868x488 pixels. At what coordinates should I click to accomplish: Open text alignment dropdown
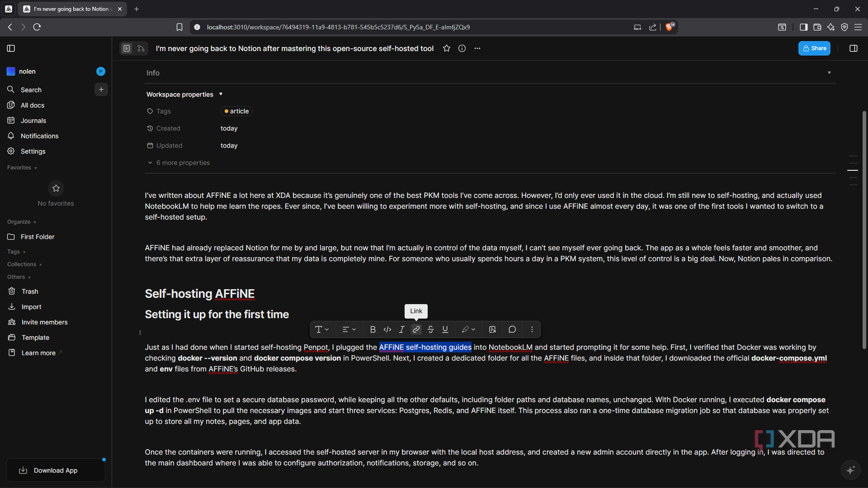click(x=349, y=329)
